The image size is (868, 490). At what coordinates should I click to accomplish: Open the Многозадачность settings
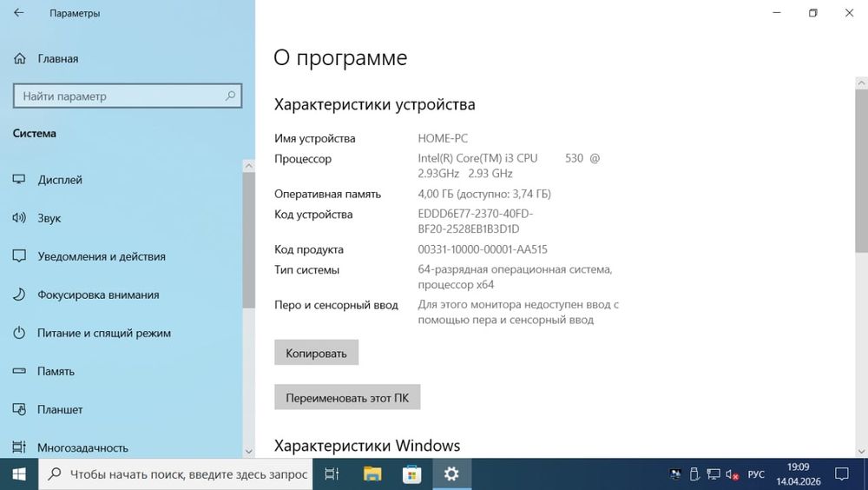pos(70,447)
